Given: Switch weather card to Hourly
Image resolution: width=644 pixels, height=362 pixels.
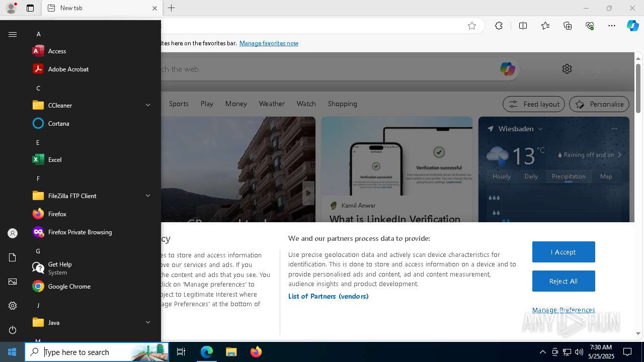Looking at the screenshot, I should click(x=502, y=176).
